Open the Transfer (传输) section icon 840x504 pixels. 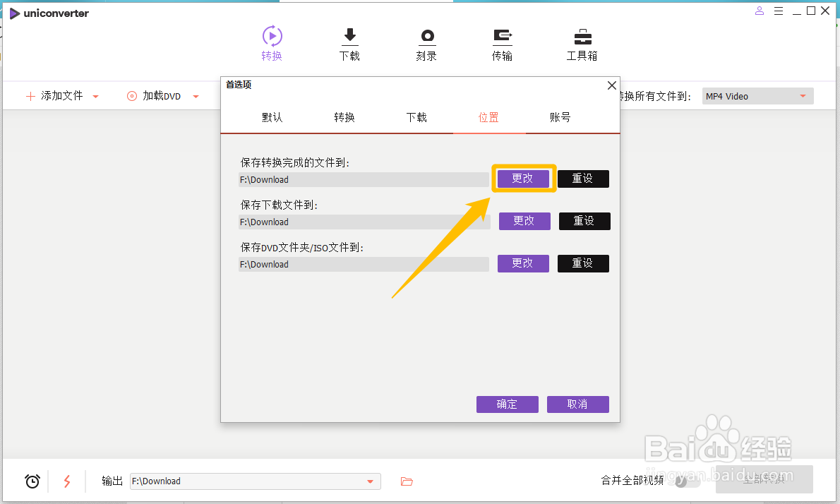[503, 36]
